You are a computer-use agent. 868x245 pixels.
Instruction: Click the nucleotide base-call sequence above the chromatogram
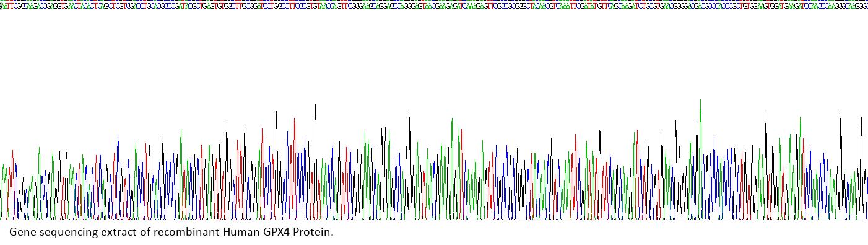[434, 6]
